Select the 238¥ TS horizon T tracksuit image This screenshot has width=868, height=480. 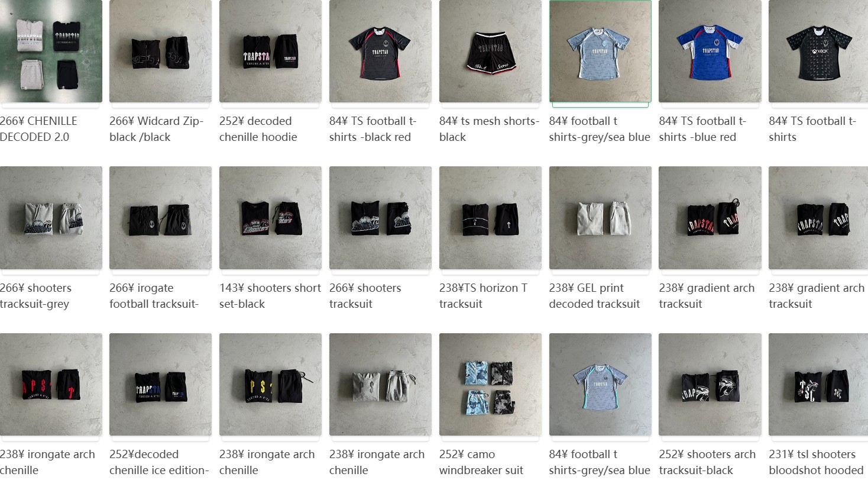(x=490, y=218)
